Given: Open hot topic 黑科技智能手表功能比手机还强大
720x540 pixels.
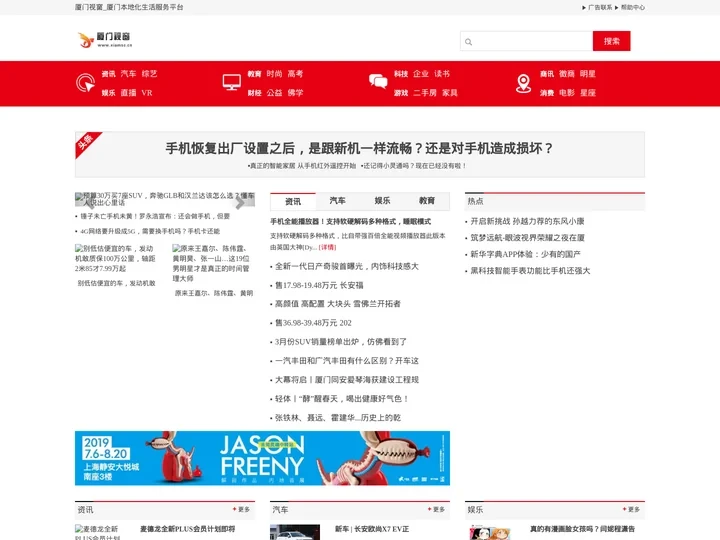Looking at the screenshot, I should click(530, 271).
